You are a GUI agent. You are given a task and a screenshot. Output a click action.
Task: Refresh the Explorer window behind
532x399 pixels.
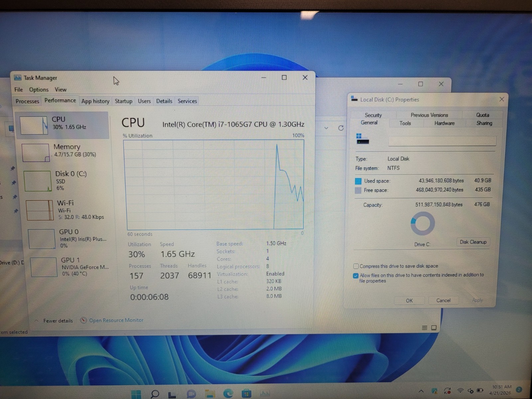click(x=341, y=128)
